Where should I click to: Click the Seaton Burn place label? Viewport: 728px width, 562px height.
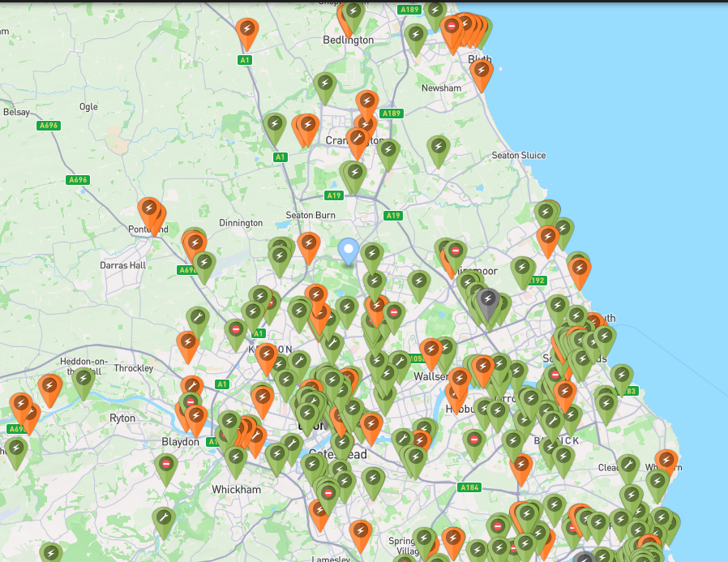310,215
